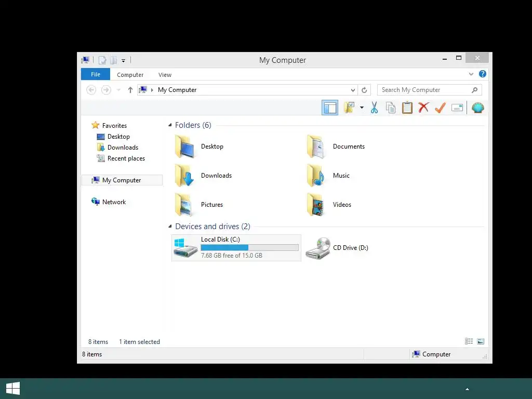Click the red X Delete icon
Screen dimensions: 532x399
coord(423,108)
